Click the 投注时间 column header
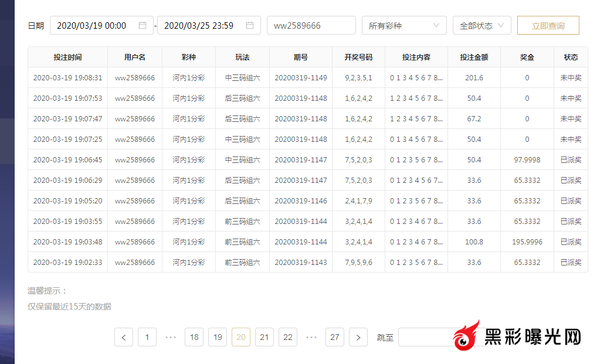 coord(67,57)
